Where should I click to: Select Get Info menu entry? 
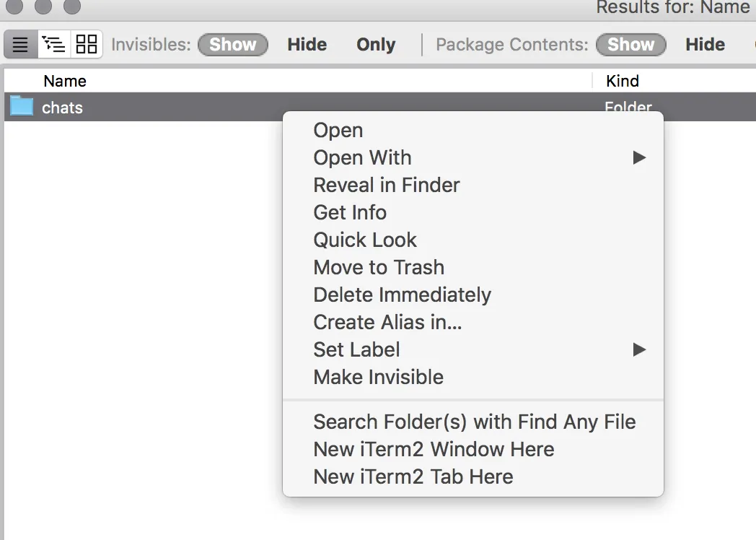pos(350,213)
